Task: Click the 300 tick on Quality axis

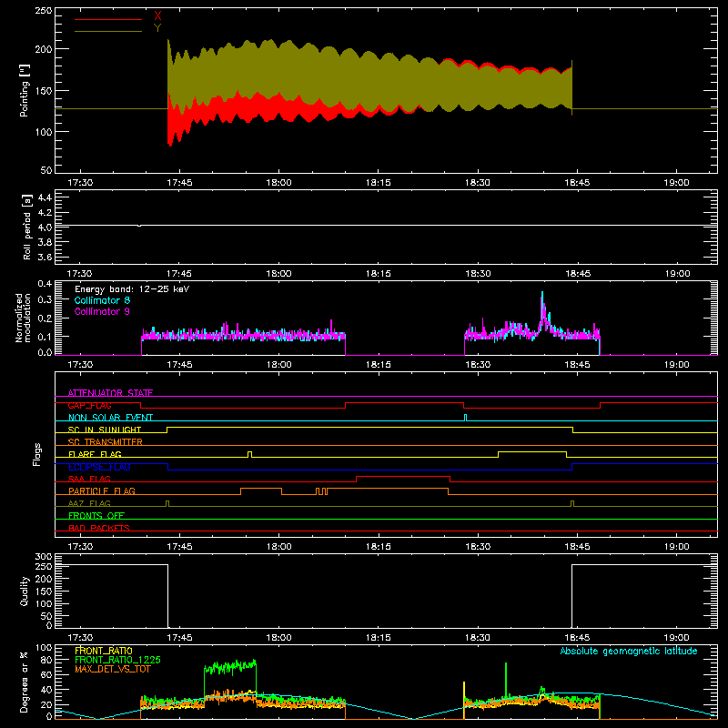Action: [44, 557]
